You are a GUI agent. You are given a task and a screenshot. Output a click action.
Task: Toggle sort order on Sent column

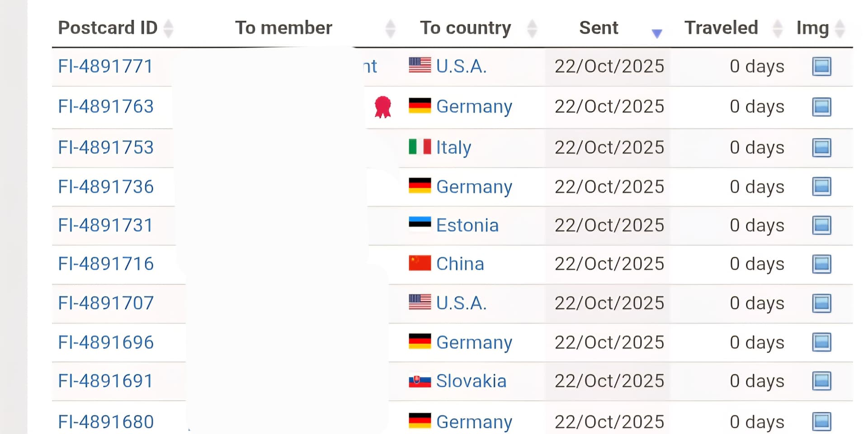(x=599, y=28)
